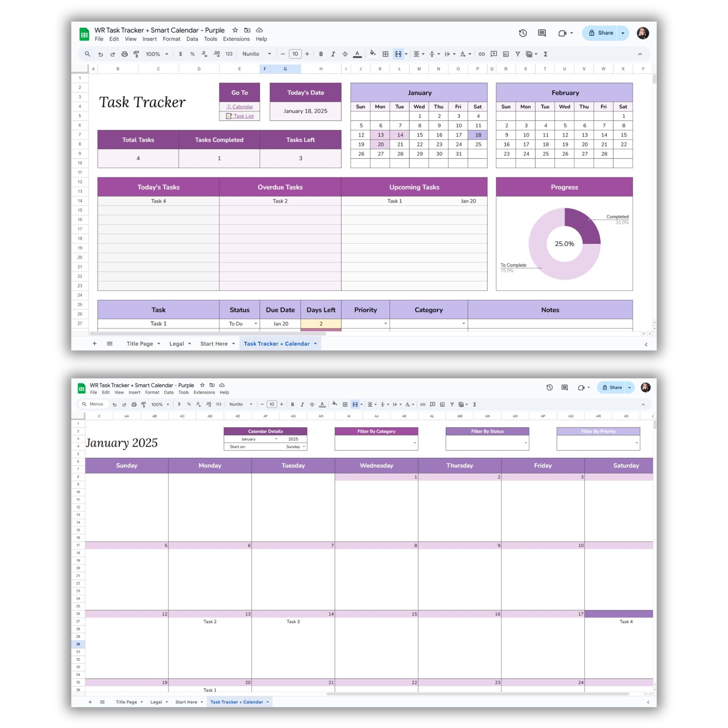
Task: Open the January month dropdown in Calendar Details
Action: [276, 439]
